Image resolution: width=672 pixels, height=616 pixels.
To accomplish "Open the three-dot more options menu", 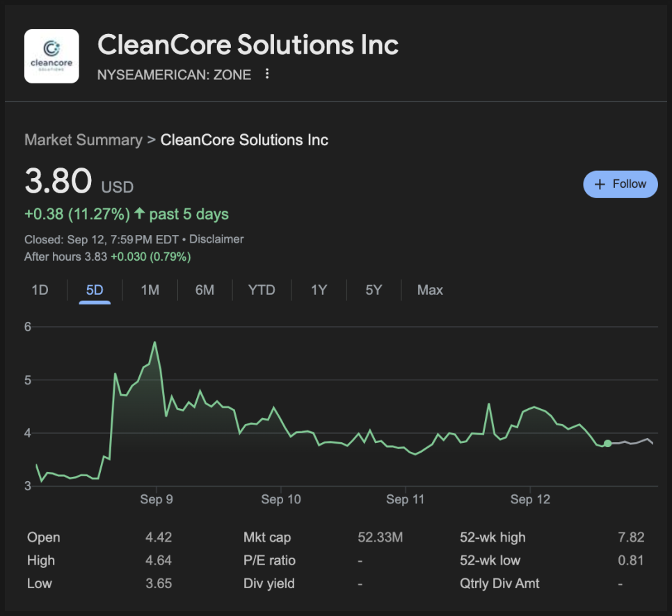I will coord(267,74).
